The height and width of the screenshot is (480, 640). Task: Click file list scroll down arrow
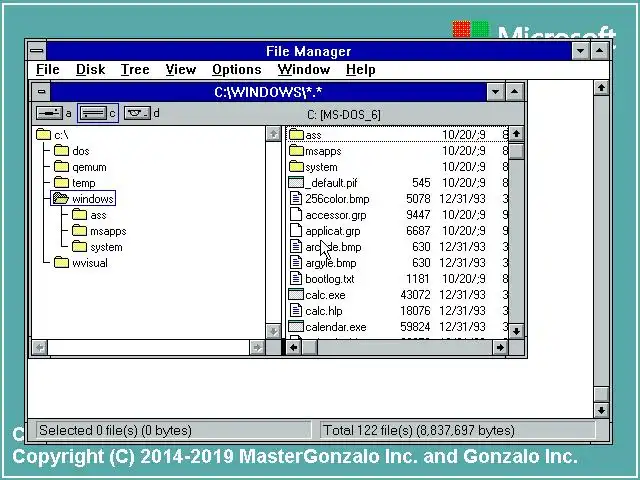[516, 331]
